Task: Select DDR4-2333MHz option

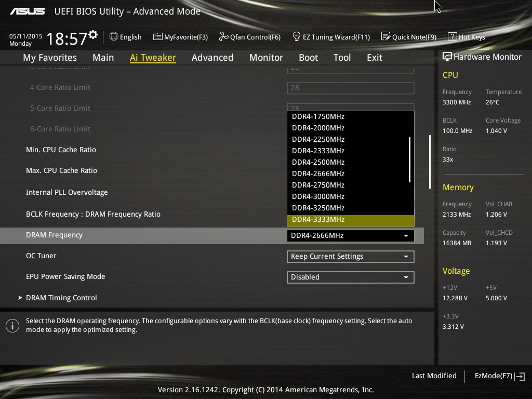Action: [351, 151]
